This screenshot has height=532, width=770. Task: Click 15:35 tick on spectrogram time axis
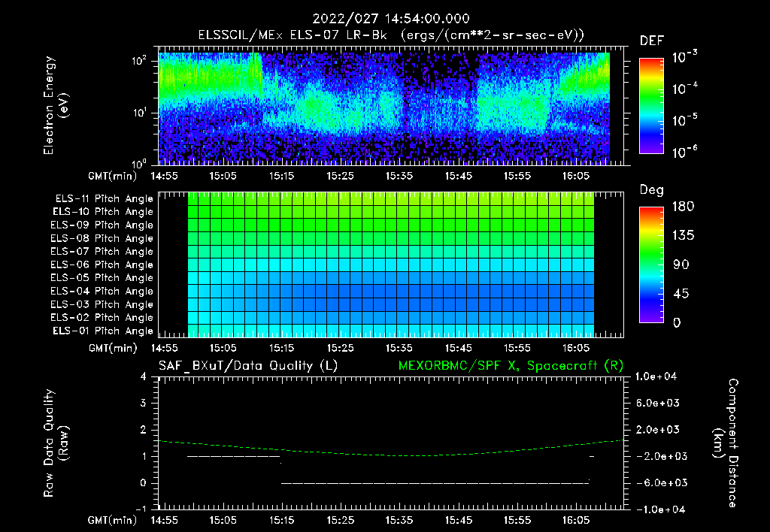(x=399, y=176)
